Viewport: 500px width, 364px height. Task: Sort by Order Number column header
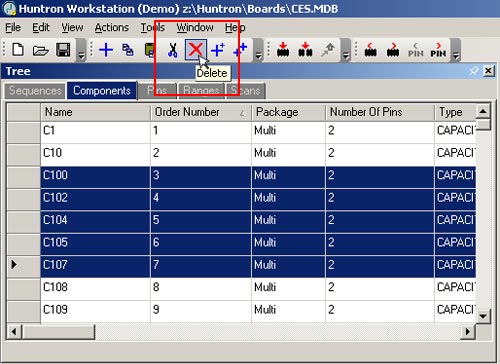point(201,112)
